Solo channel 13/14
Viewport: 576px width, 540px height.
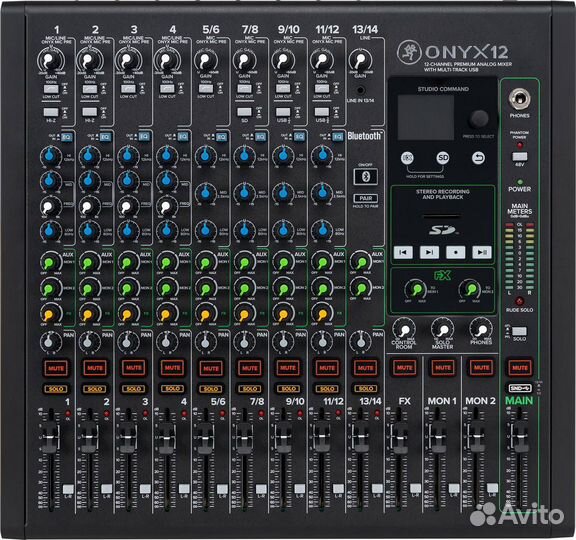coord(366,389)
